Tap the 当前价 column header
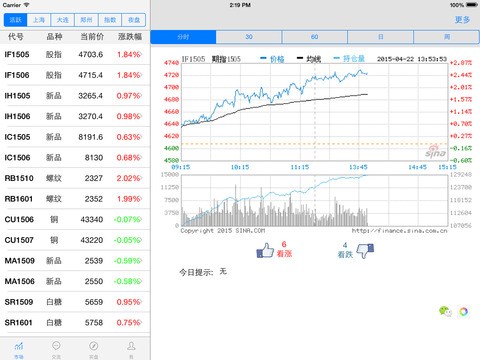The width and height of the screenshot is (480, 360). [x=92, y=36]
